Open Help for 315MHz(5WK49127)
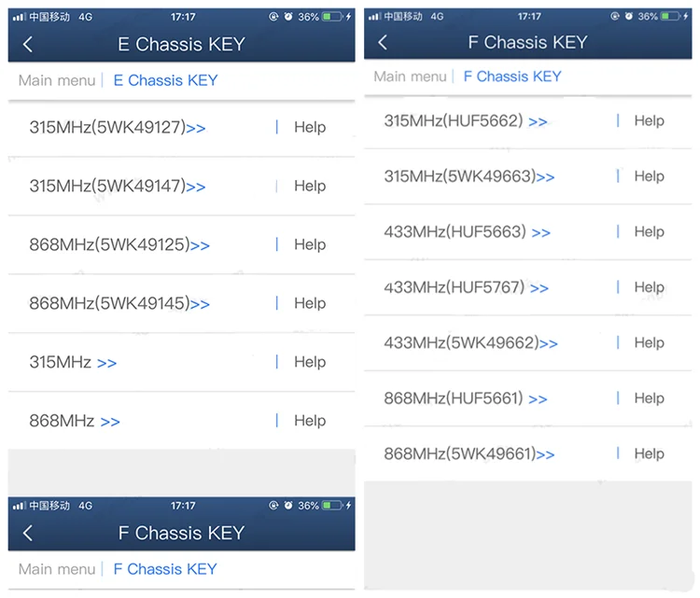 [310, 128]
